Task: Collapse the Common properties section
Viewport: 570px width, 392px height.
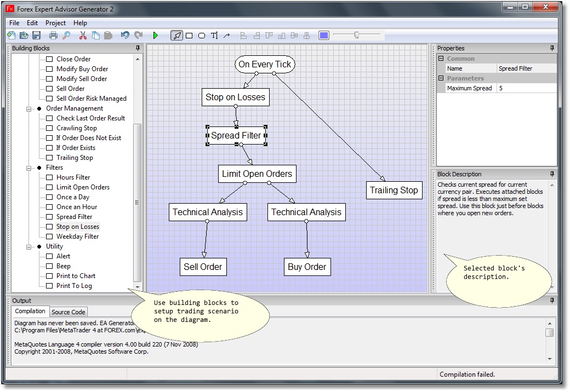Action: pyautogui.click(x=441, y=59)
